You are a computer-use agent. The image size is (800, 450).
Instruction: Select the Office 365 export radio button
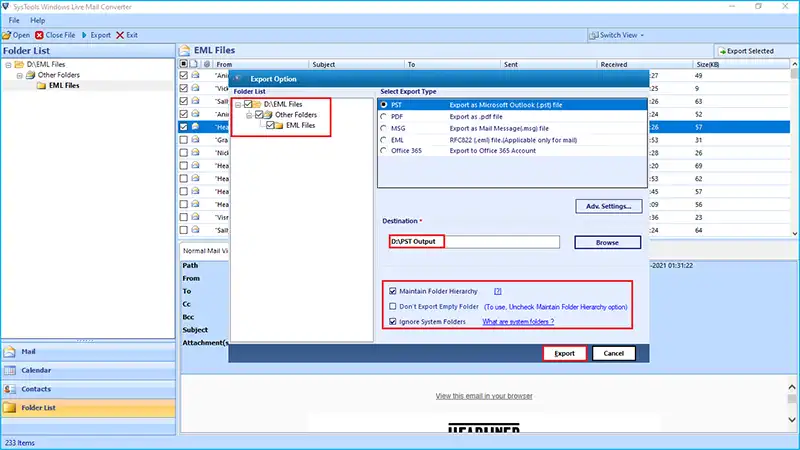(384, 151)
